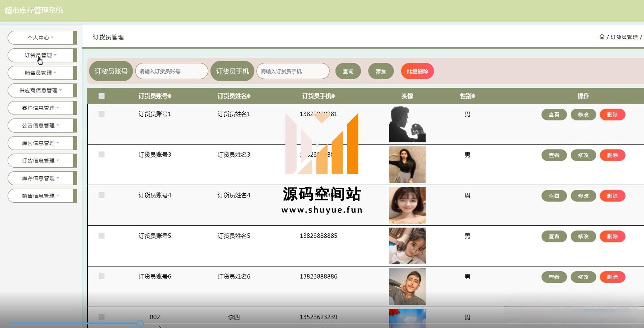Edit 订货员账号6 with 修改
644x328 pixels.
point(583,277)
